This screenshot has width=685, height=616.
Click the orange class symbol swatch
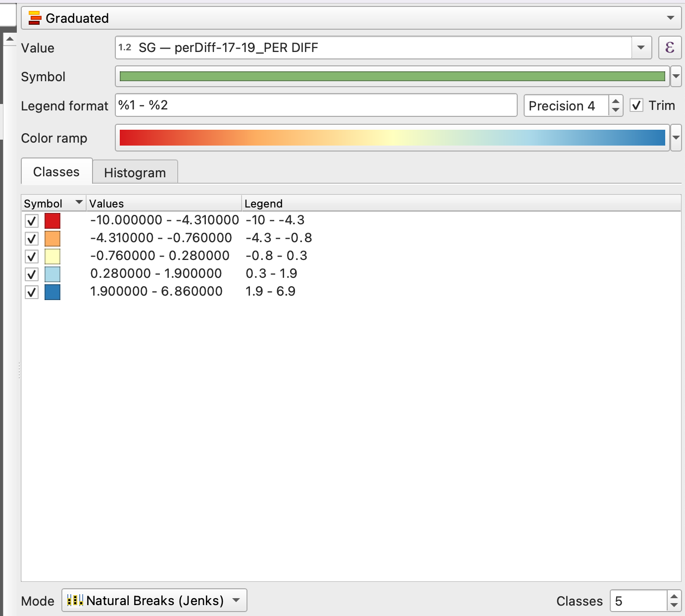(x=52, y=238)
